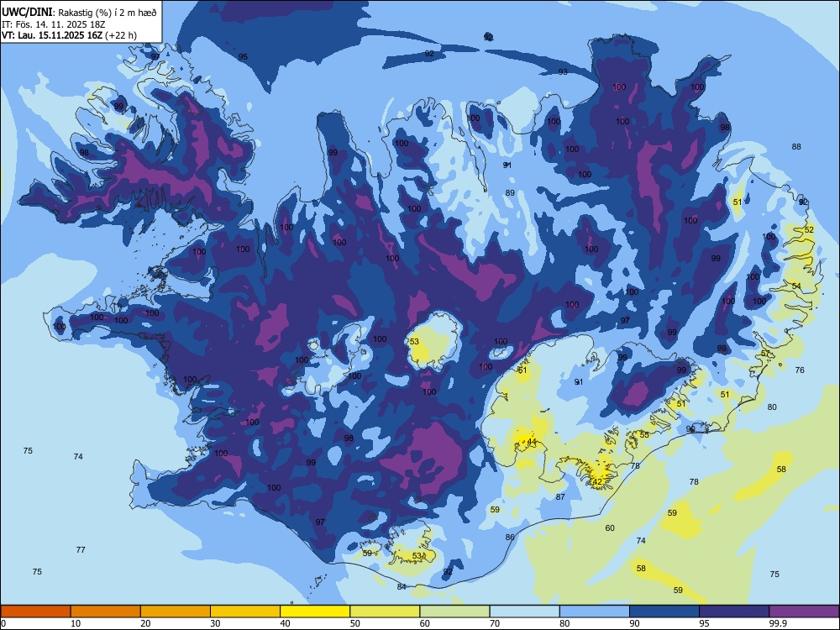Image resolution: width=840 pixels, height=630 pixels.
Task: Click the '88' humidity value on the map
Action: pos(796,147)
